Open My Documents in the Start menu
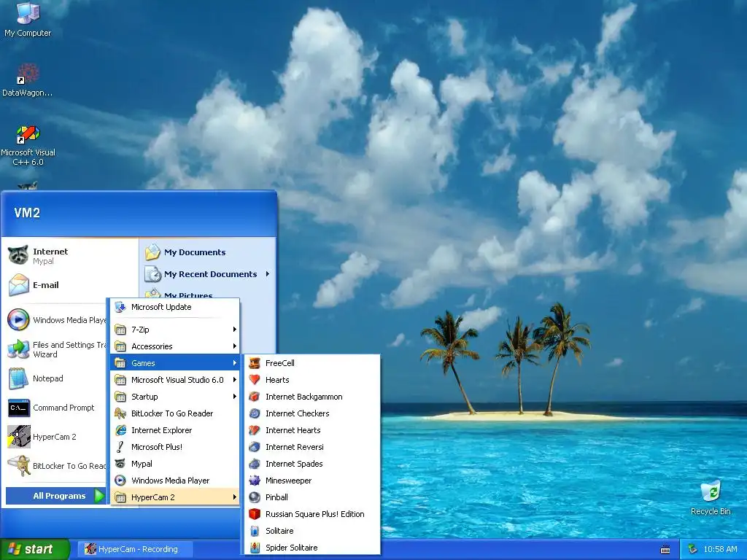Screen dimensions: 747x560 [x=208, y=252]
